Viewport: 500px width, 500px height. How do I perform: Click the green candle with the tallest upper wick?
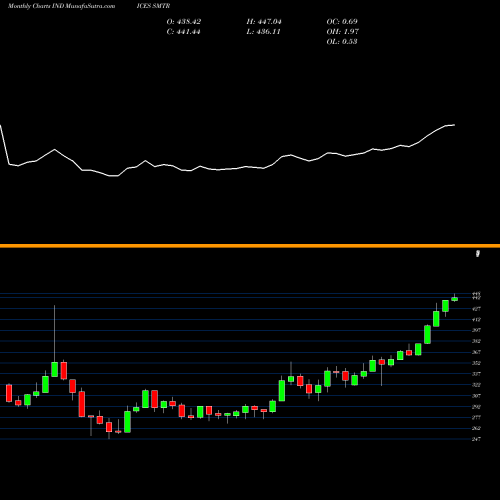coord(55,369)
